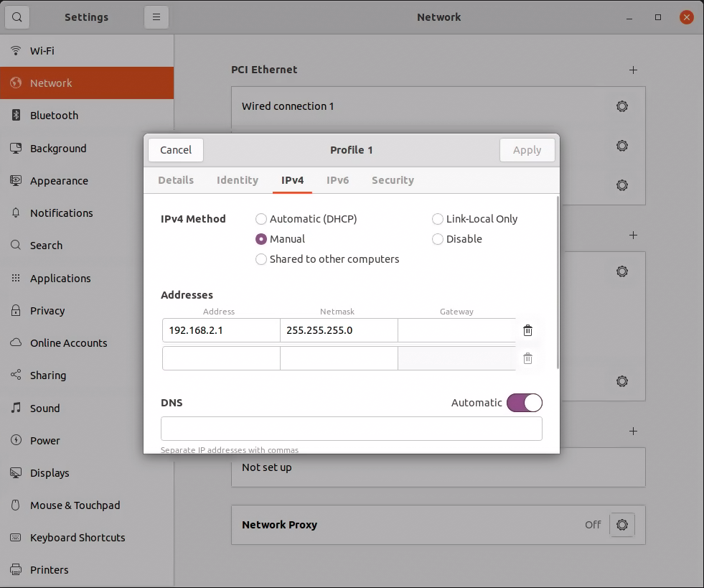704x588 pixels.
Task: Open the Settings hamburger menu
Action: [x=156, y=17]
